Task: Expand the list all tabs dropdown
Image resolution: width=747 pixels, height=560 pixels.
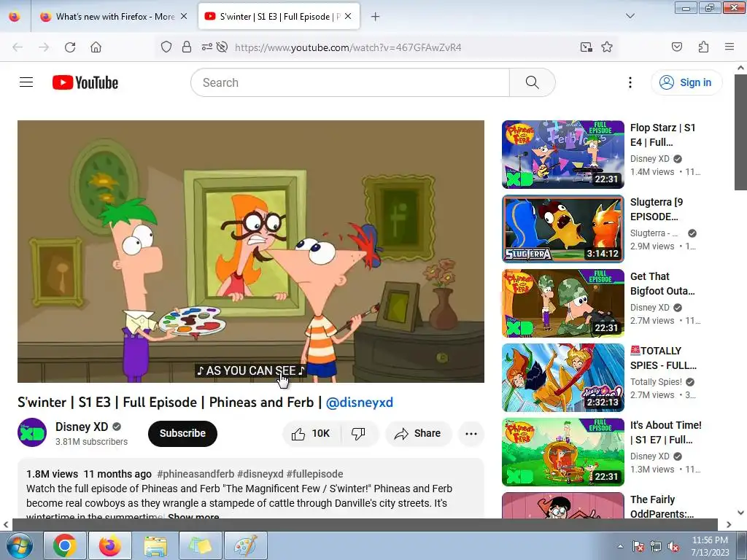Action: (x=630, y=16)
